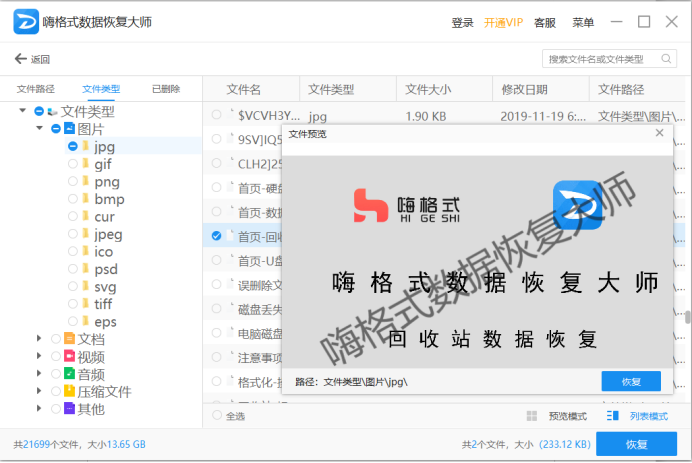
Task: Click the jpg folder icon
Action: [x=86, y=146]
